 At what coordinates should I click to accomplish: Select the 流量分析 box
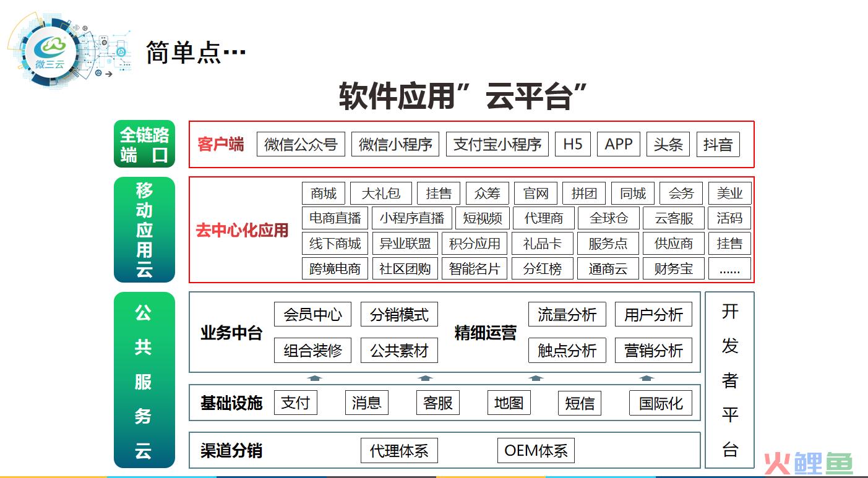point(567,315)
